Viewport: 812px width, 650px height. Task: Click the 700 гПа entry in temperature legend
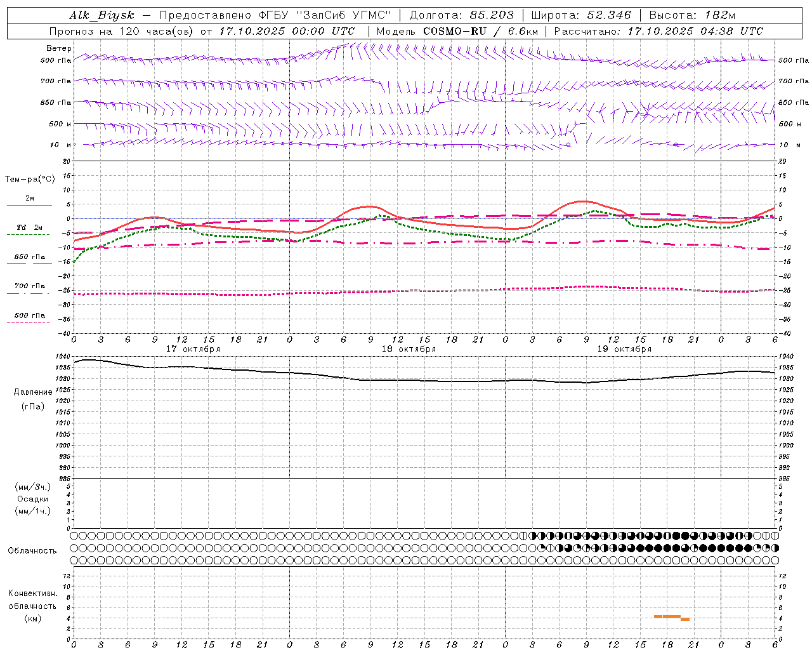click(x=30, y=286)
